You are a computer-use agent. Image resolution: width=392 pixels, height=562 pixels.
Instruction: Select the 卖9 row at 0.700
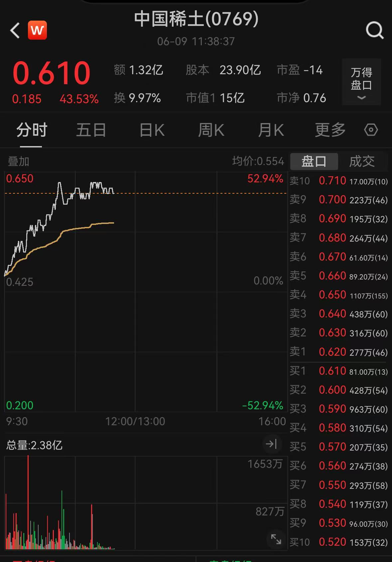[x=338, y=200]
